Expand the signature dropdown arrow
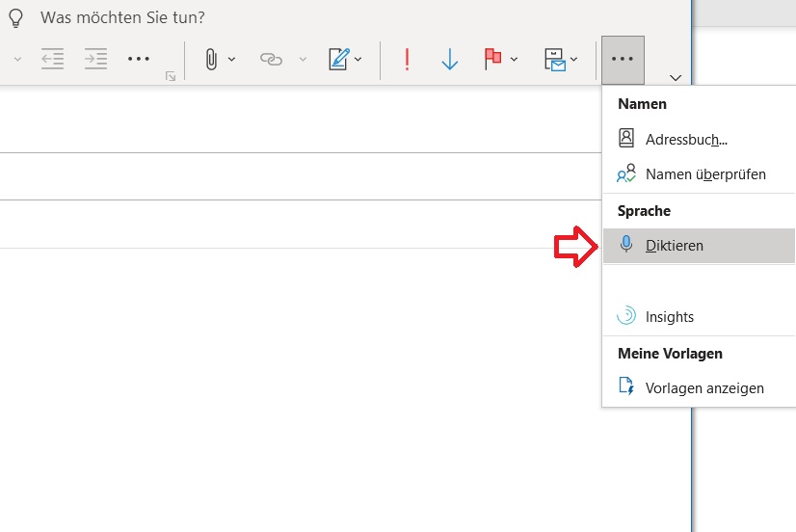This screenshot has height=532, width=796. tap(358, 60)
